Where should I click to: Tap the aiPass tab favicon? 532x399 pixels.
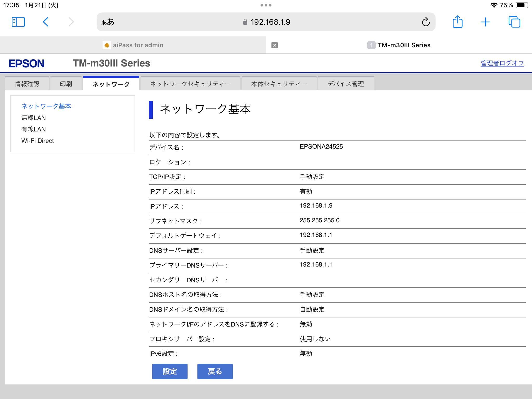pos(107,45)
